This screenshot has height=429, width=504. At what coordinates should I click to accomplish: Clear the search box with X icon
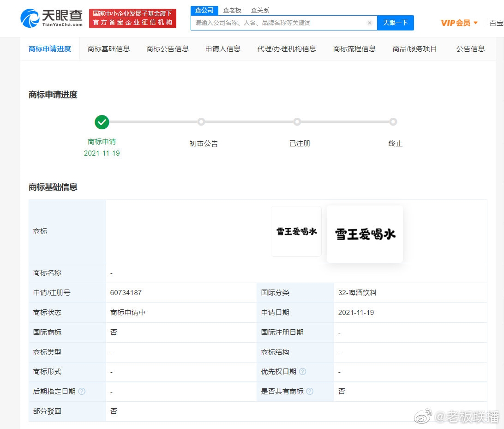(x=370, y=23)
